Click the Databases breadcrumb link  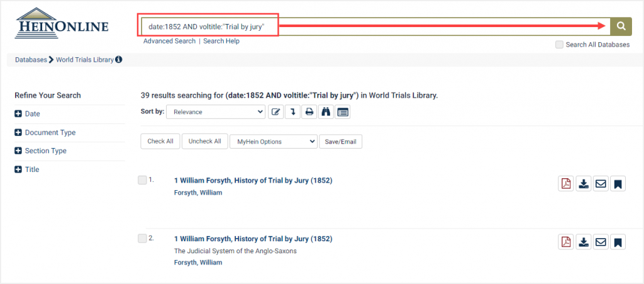(x=31, y=60)
